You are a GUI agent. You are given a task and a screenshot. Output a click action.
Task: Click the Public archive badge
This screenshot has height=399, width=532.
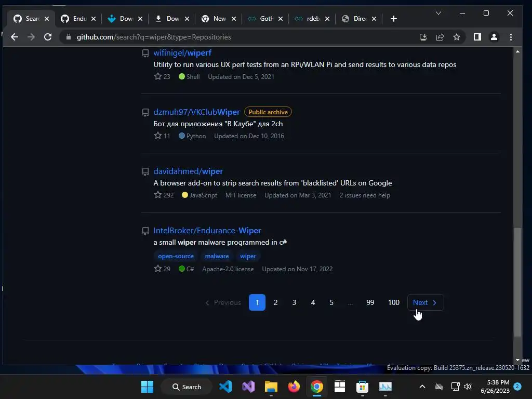(x=268, y=112)
